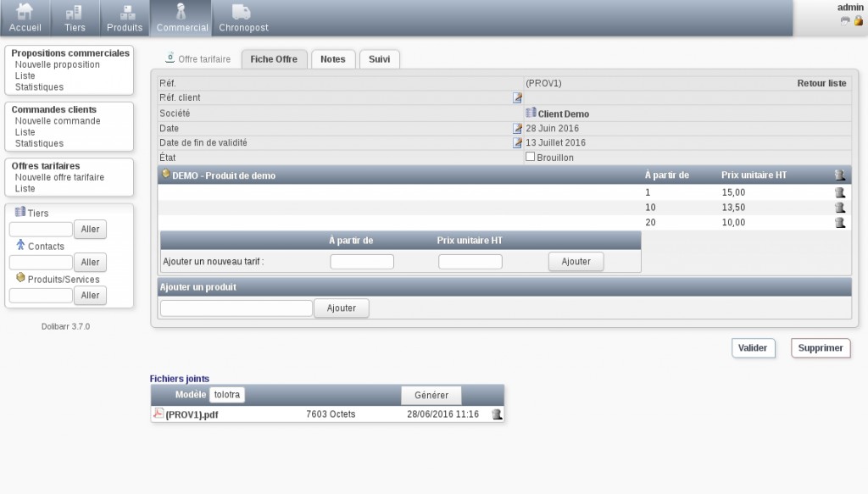Open the Client Demo company link
Image resolution: width=868 pixels, height=494 pixels.
(564, 114)
